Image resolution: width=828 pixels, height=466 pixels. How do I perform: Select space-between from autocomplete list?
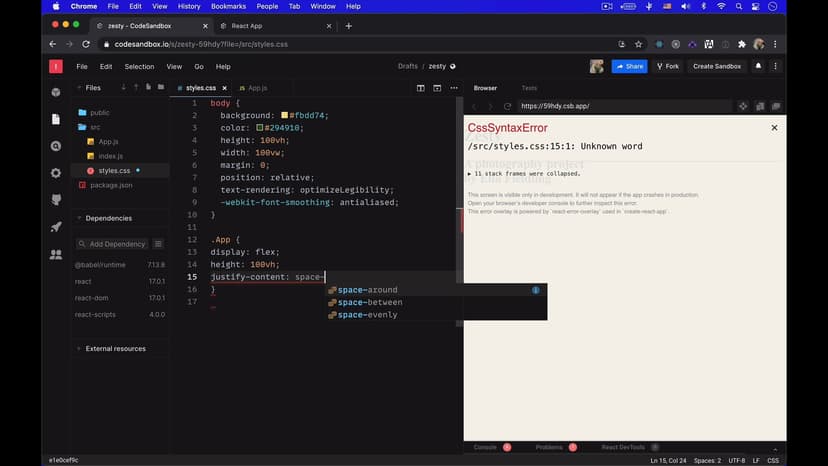[x=369, y=302]
